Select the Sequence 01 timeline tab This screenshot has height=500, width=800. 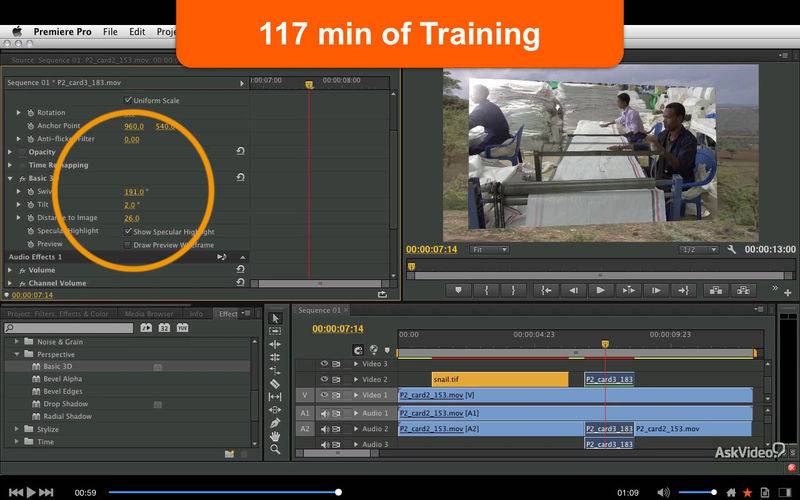pos(319,310)
